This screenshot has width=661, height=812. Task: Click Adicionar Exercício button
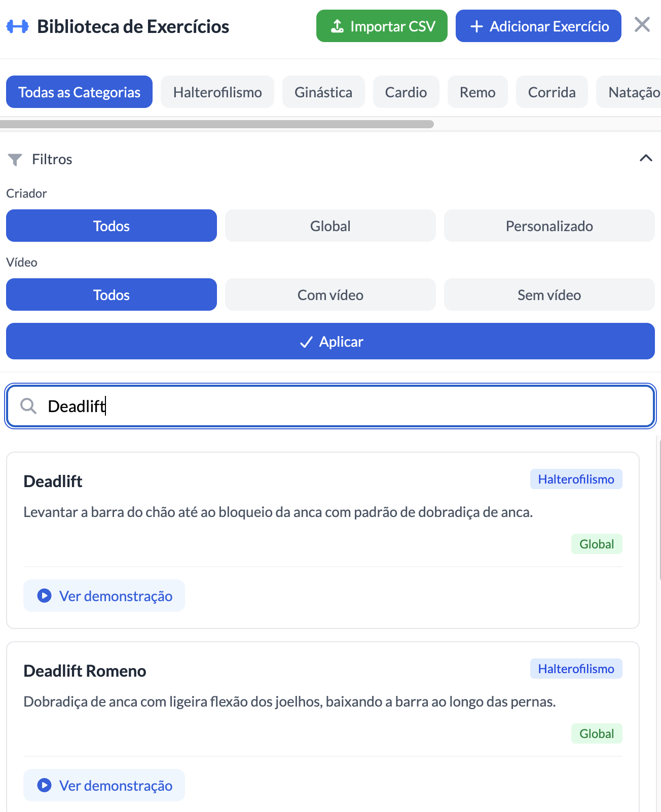[x=538, y=26]
